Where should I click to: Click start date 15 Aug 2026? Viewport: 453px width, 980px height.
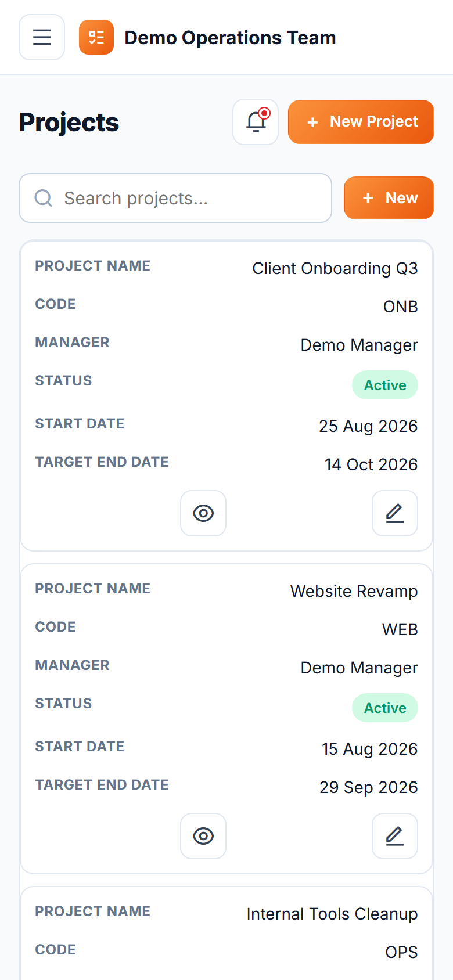click(370, 749)
